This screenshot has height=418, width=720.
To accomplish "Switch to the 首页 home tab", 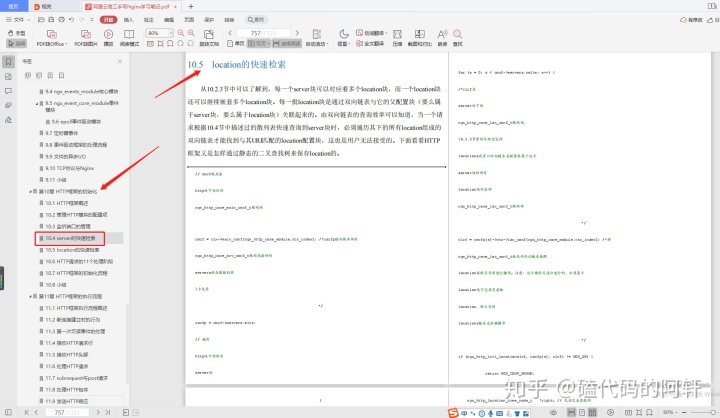I will [14, 6].
